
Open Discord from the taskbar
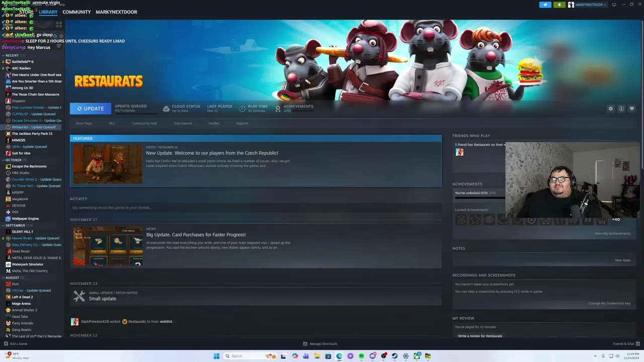tap(372, 356)
